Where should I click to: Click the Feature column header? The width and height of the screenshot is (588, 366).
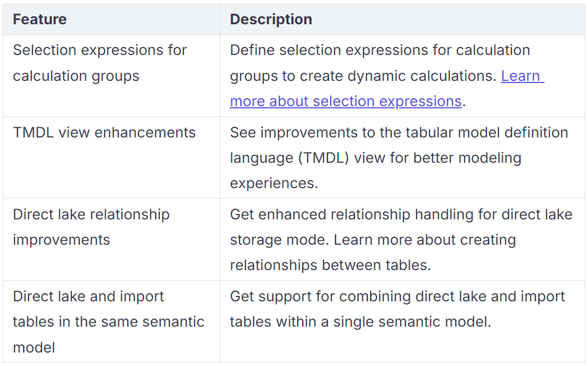coord(40,19)
